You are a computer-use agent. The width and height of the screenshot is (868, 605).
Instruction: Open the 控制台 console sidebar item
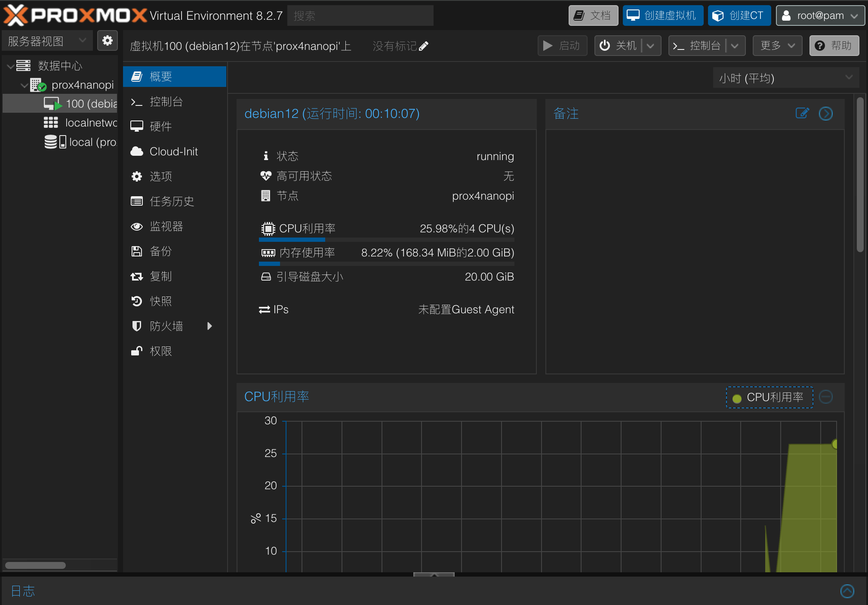[x=175, y=102]
